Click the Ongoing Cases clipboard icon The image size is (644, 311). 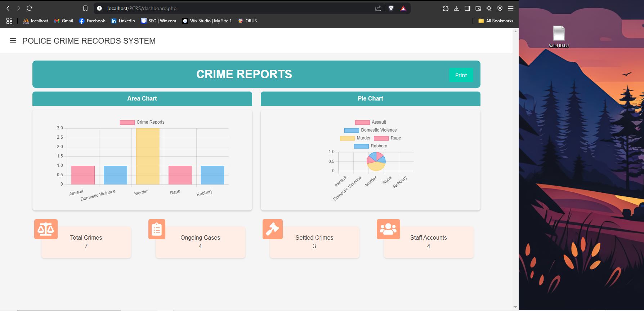click(157, 229)
